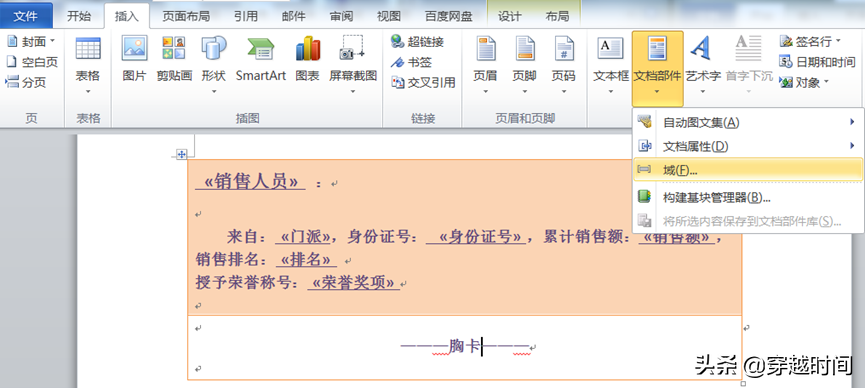
Task: Open the 文件 file menu tab
Action: pyautogui.click(x=26, y=16)
